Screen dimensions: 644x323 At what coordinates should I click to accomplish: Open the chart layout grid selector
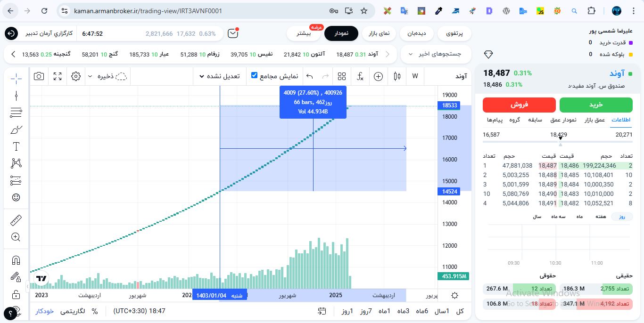click(342, 76)
